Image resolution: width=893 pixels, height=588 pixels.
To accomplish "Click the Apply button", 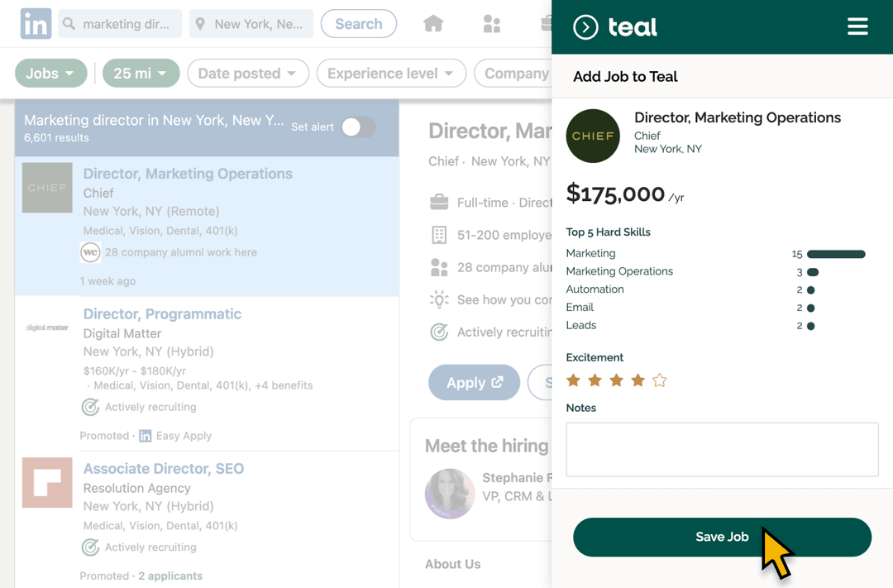I will (x=474, y=382).
